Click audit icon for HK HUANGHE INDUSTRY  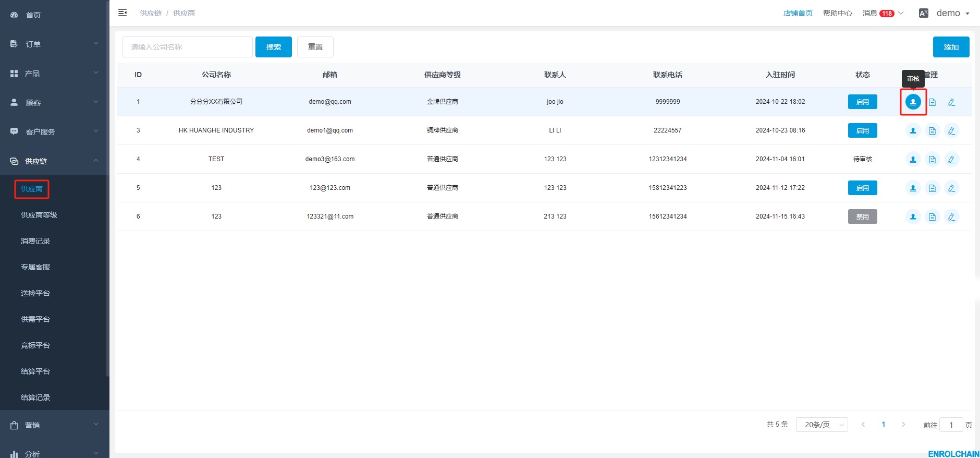[x=913, y=130]
